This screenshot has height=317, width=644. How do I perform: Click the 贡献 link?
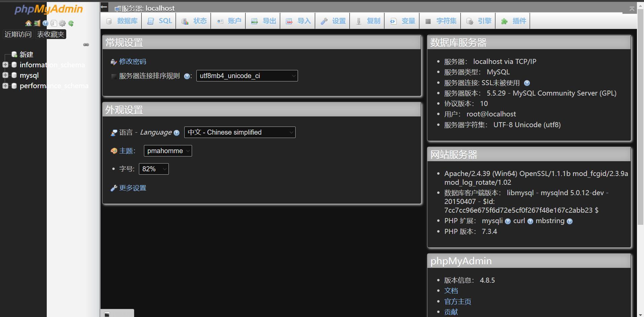click(x=451, y=312)
